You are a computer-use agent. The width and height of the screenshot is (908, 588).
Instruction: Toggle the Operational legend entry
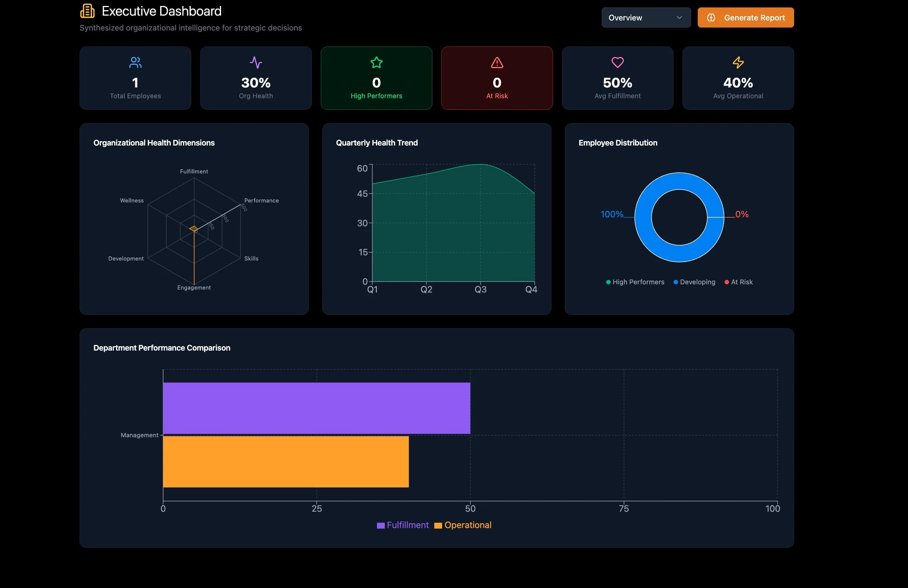[x=463, y=525]
